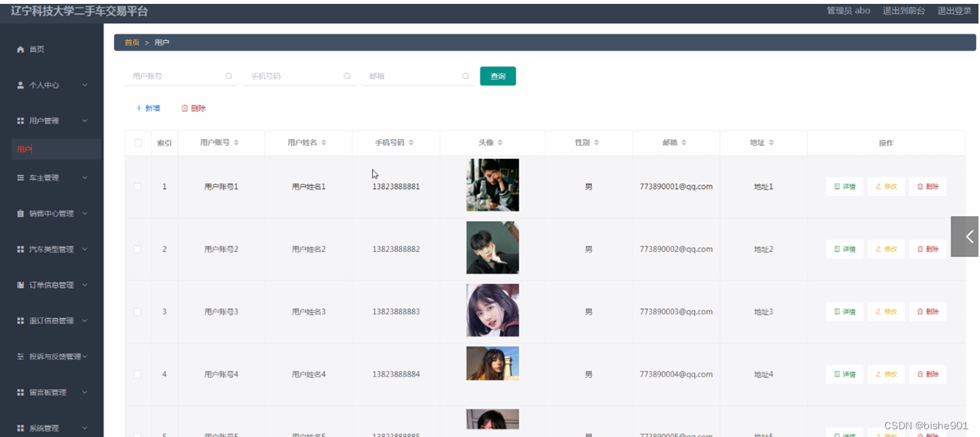Click 删除 for row 用户账号1

(928, 186)
